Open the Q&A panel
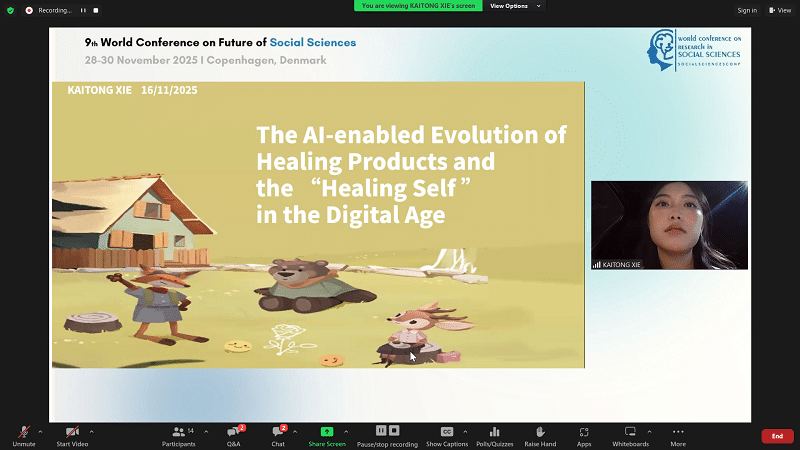 (x=233, y=433)
